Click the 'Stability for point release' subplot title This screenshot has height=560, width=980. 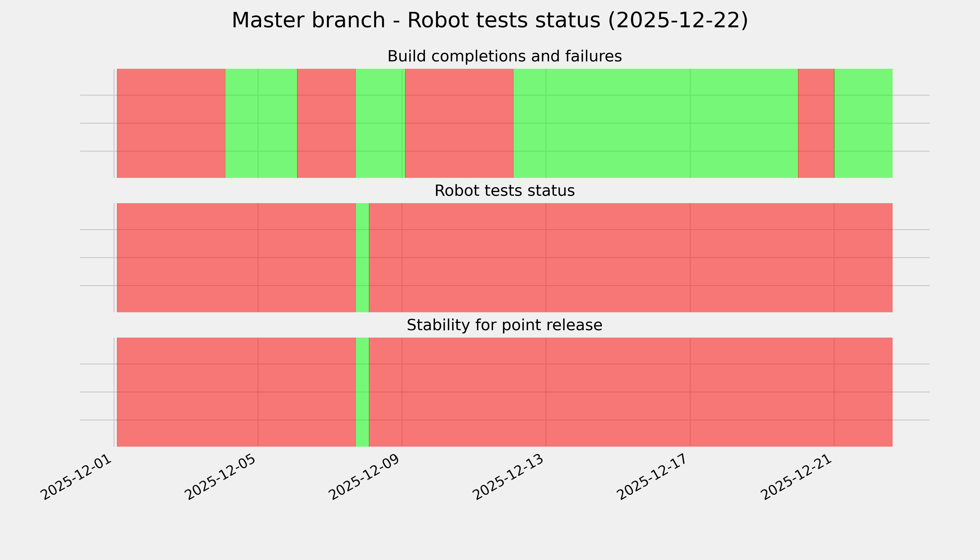504,325
